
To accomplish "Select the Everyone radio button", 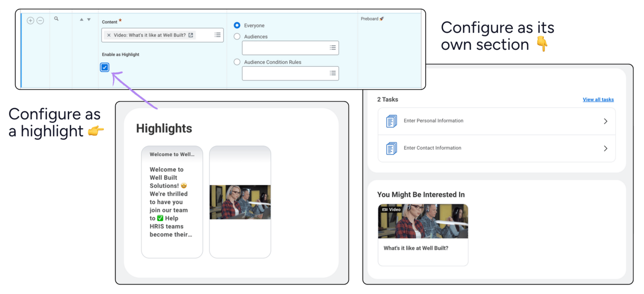I will tap(237, 25).
